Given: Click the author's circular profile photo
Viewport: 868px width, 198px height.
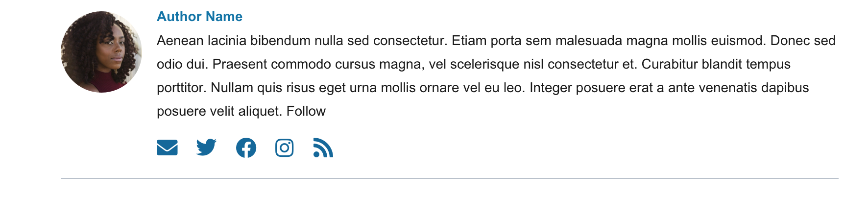Looking at the screenshot, I should coord(101,52).
